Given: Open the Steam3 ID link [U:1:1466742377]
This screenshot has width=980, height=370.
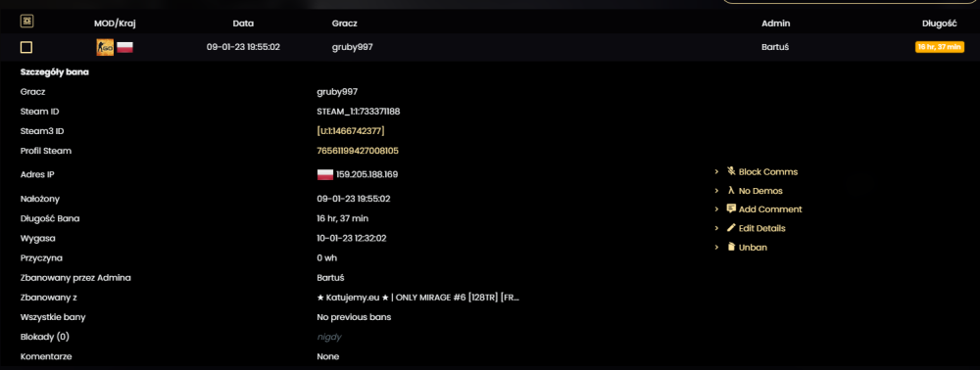Looking at the screenshot, I should (351, 131).
